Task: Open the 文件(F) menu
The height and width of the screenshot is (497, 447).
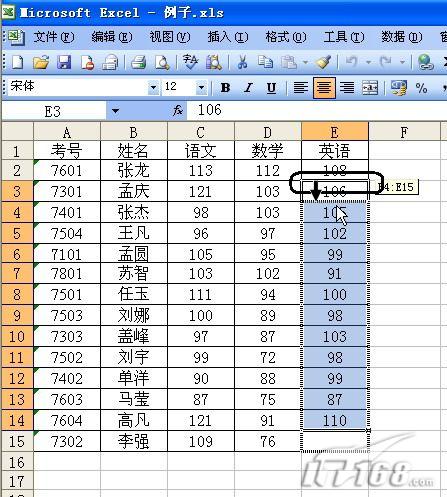Action: pos(54,37)
